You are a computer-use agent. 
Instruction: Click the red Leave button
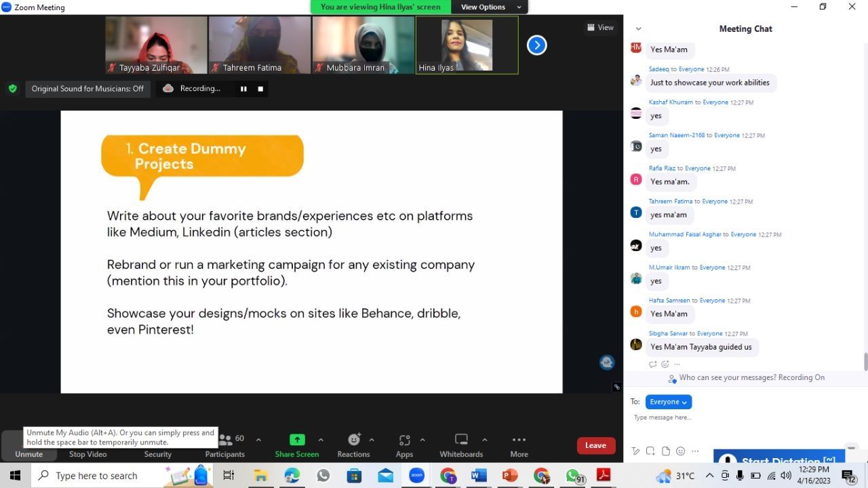595,445
